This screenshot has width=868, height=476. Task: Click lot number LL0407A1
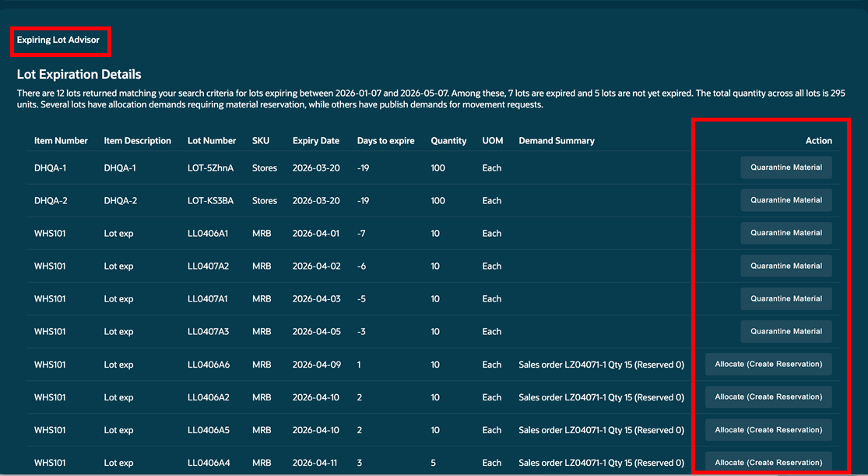[x=208, y=298]
